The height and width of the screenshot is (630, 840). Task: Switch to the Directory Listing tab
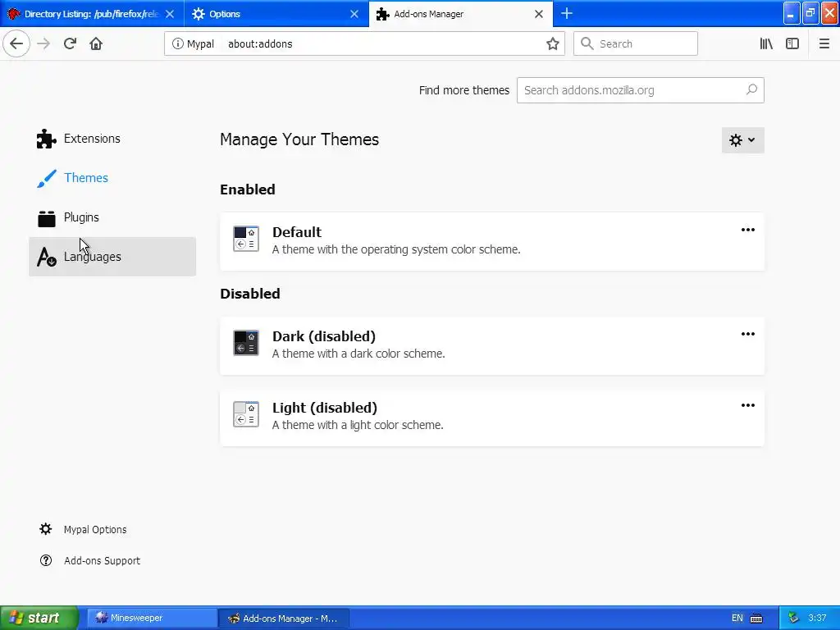click(92, 14)
